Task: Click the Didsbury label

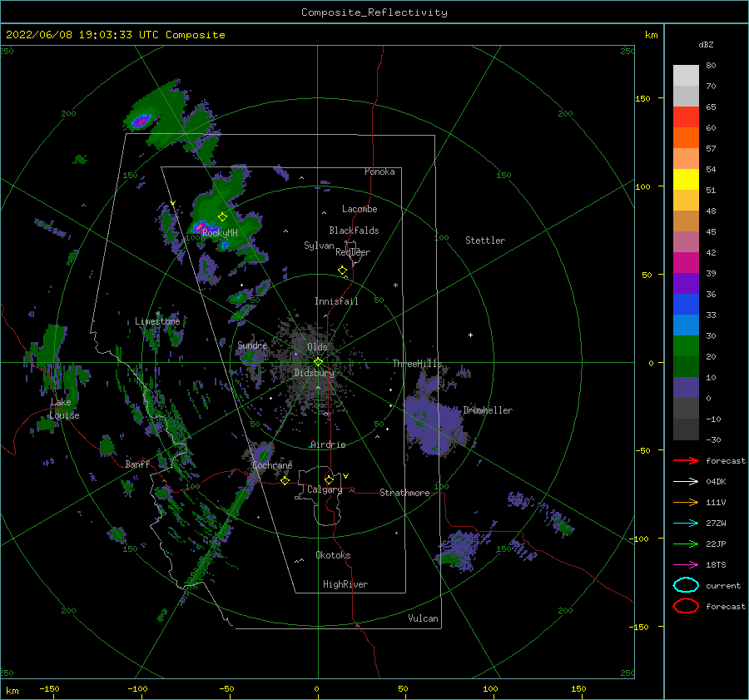Action: pyautogui.click(x=315, y=373)
